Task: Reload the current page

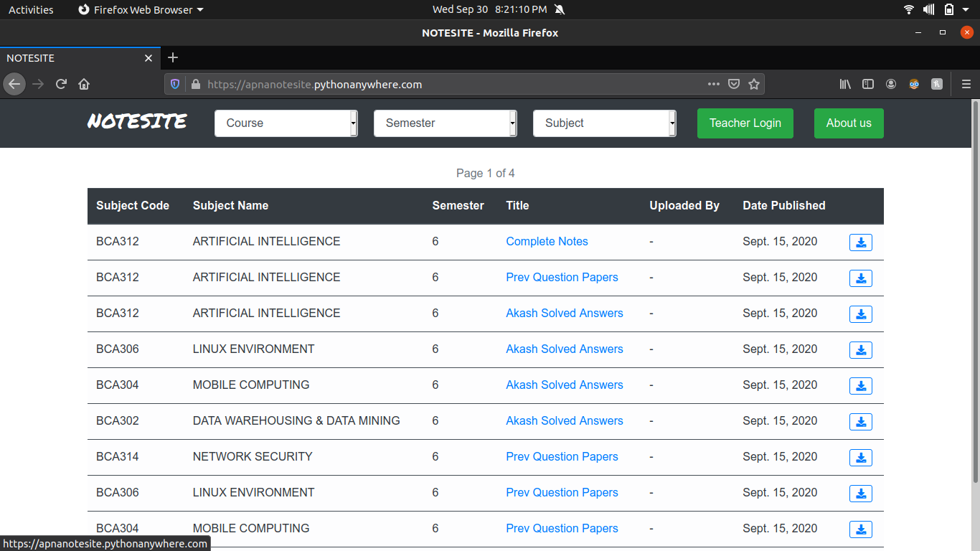Action: (61, 84)
